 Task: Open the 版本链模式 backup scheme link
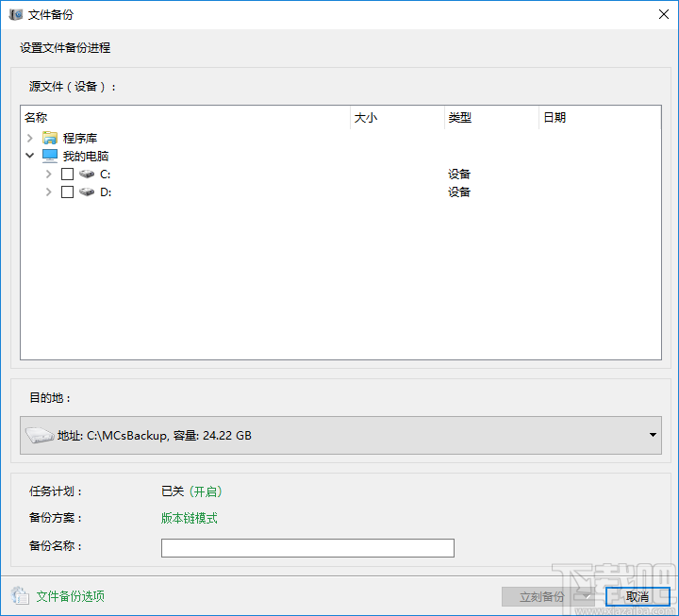(190, 518)
